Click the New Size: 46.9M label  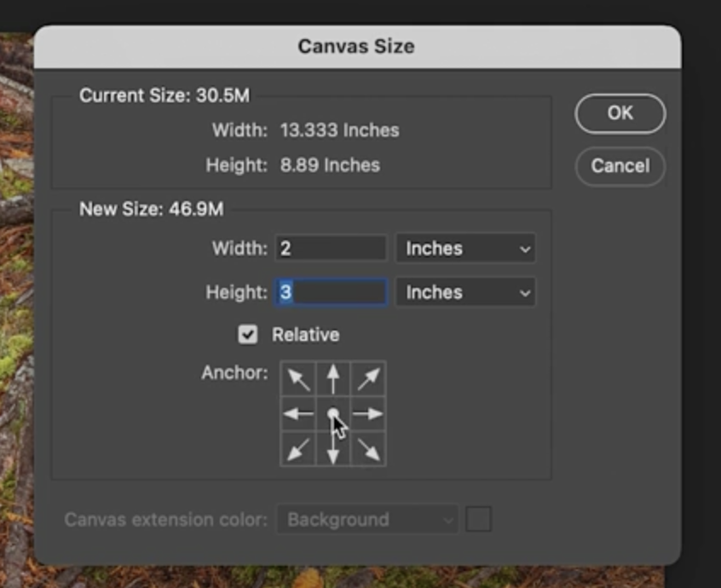152,209
